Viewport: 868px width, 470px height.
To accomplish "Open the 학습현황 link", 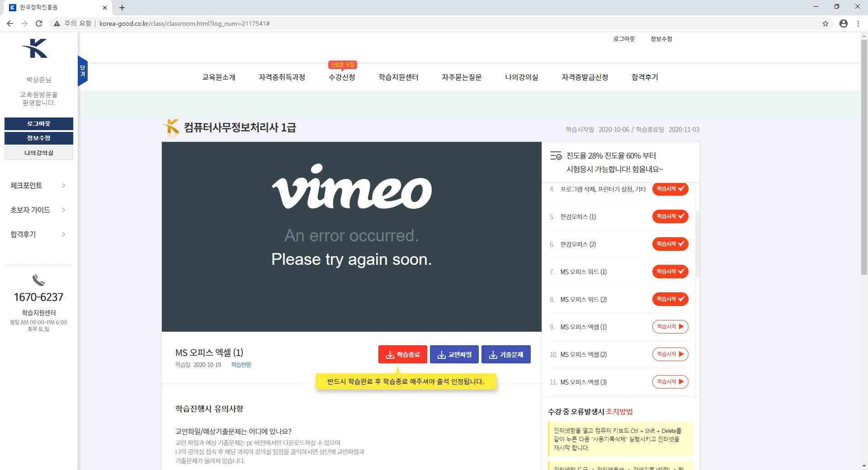I will point(241,365).
